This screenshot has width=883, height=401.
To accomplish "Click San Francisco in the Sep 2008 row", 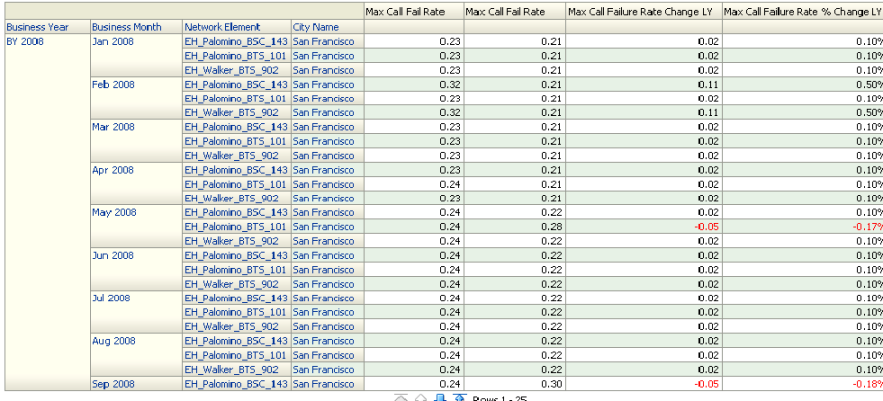I will pyautogui.click(x=323, y=384).
